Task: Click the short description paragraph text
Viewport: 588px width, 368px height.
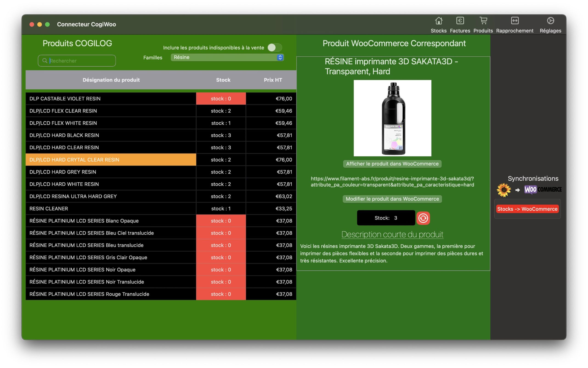Action: click(391, 253)
